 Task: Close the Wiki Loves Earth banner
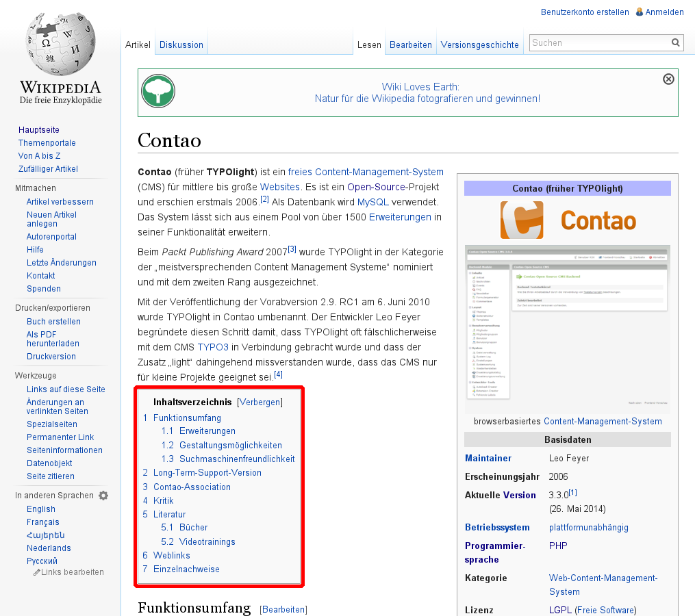(668, 79)
